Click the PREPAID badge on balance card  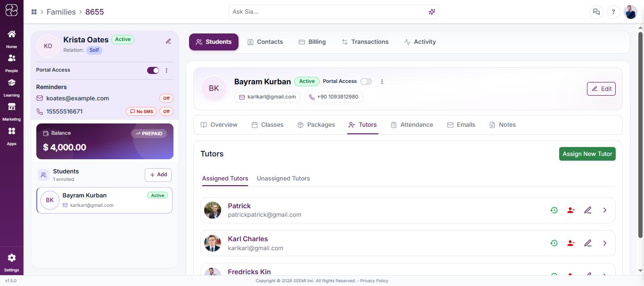(x=149, y=134)
